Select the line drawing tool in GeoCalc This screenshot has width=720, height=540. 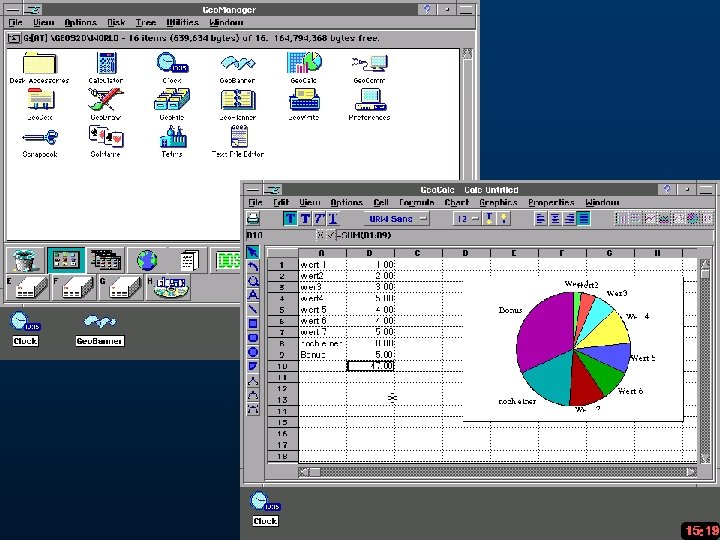pos(253,309)
